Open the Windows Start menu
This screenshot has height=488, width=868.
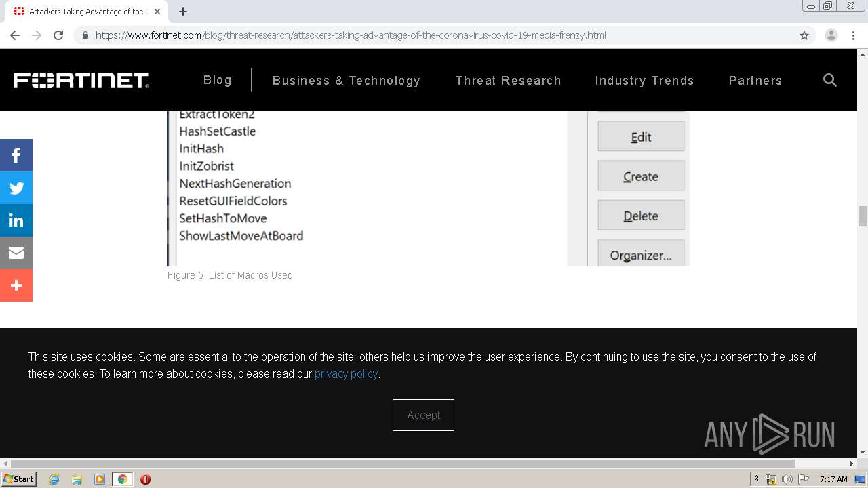point(19,479)
